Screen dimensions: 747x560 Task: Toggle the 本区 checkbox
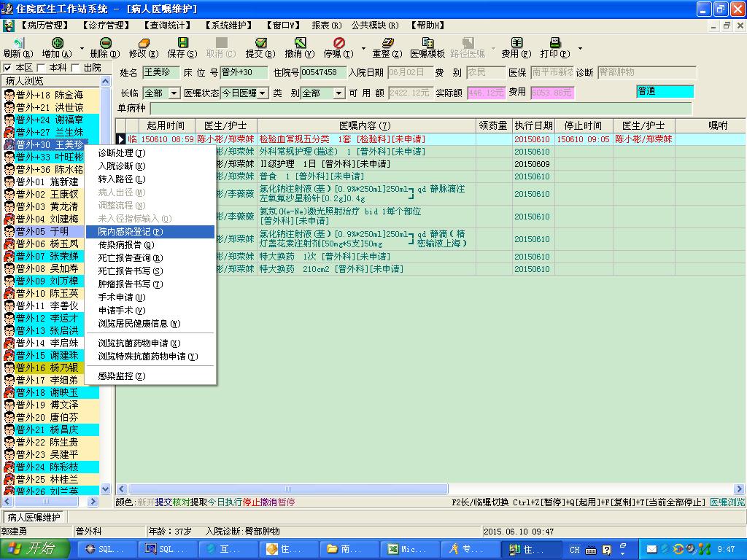pos(7,68)
